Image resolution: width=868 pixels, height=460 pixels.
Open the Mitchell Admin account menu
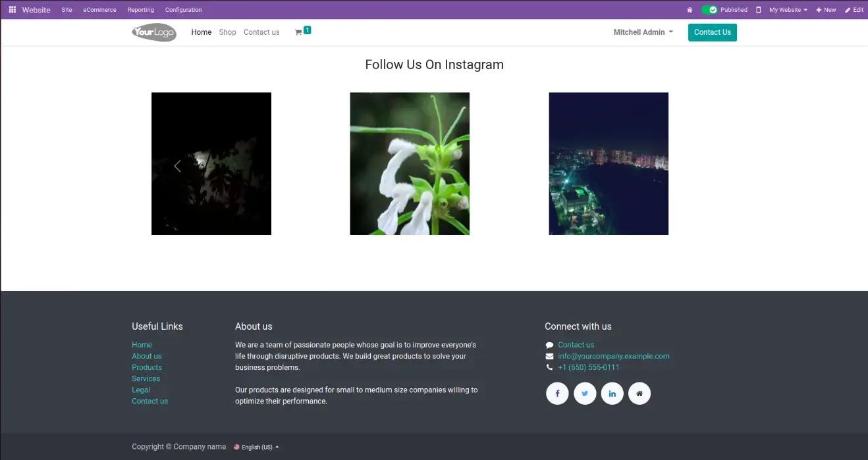tap(643, 32)
